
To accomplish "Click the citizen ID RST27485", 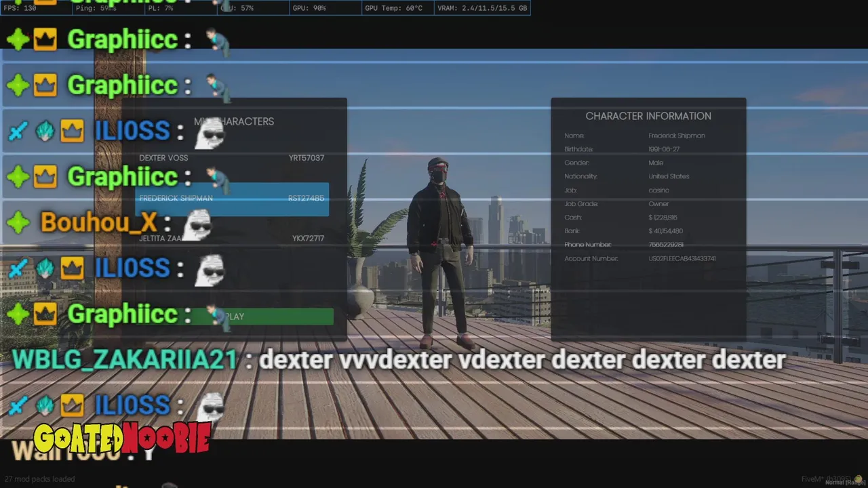I will [306, 199].
